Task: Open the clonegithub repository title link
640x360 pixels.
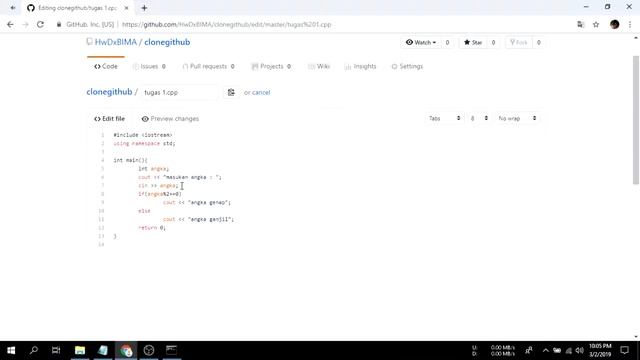Action: [x=167, y=42]
